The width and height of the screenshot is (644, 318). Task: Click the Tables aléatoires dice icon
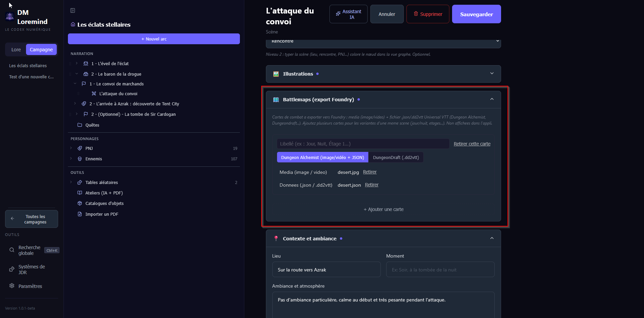(80, 182)
